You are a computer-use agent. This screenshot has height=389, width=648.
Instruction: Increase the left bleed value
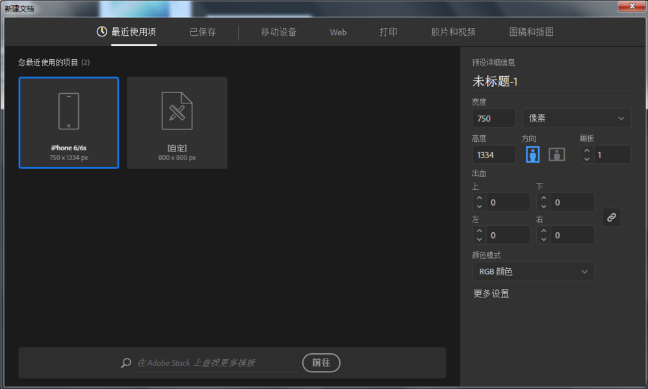(x=479, y=231)
